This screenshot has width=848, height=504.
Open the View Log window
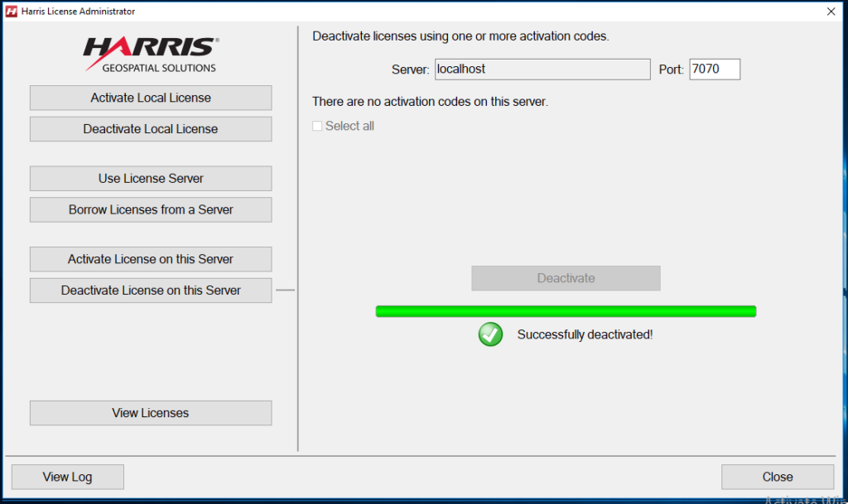[68, 477]
